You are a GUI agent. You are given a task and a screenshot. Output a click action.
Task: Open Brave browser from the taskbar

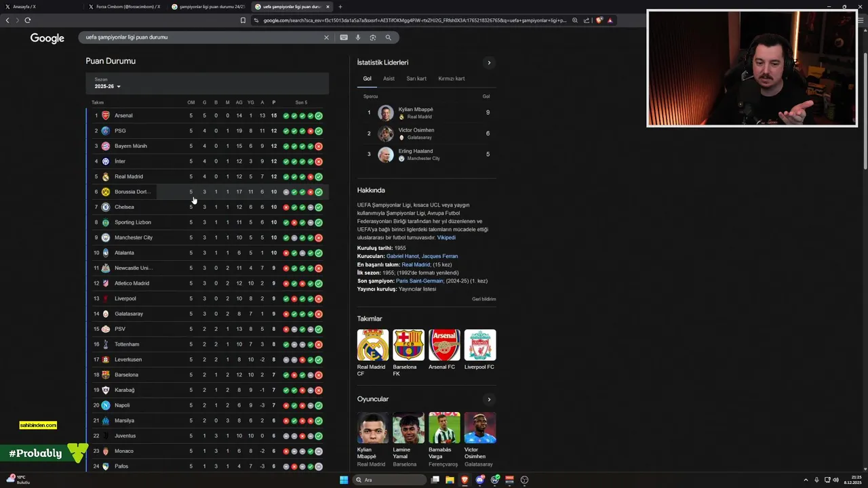pyautogui.click(x=465, y=480)
